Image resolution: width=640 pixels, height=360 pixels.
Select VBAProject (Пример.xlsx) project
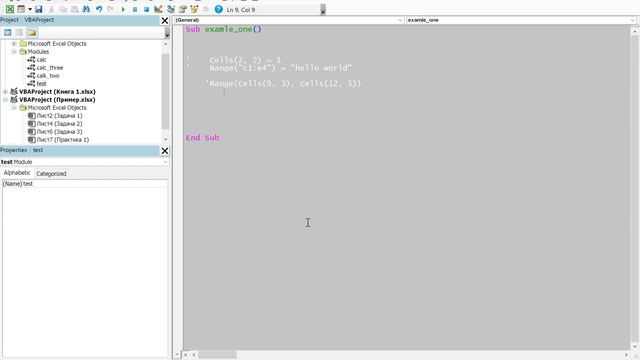[x=57, y=100]
